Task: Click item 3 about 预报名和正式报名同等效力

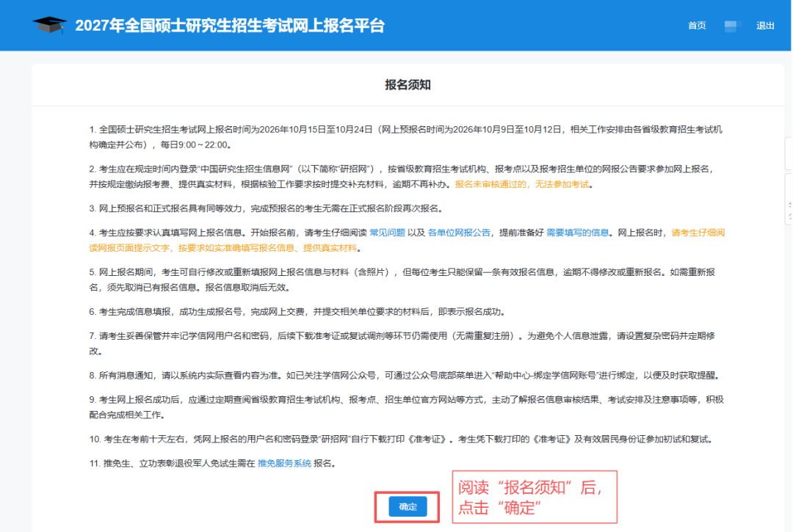Action: 267,208
